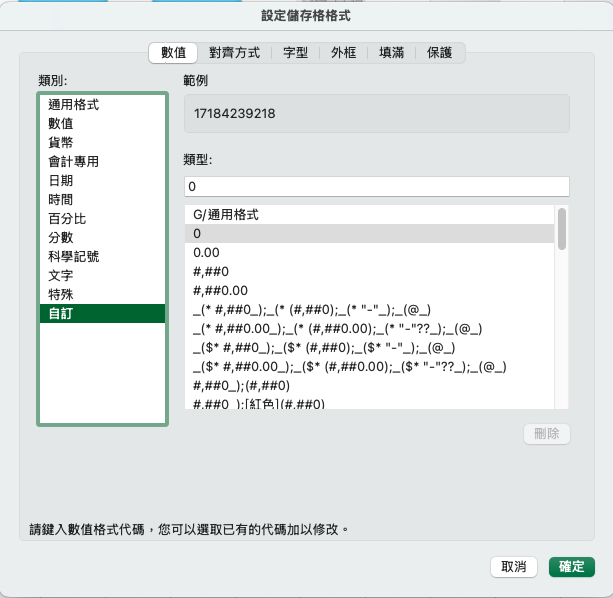Select the 外框 tab
Image resolution: width=613 pixels, height=598 pixels.
coord(343,52)
